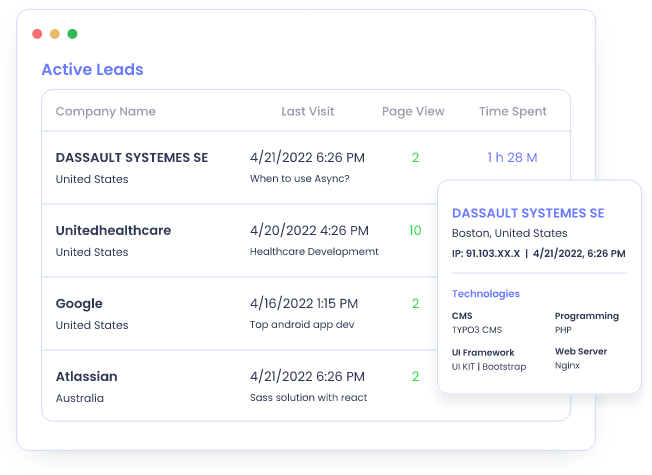Screen dimensions: 652x475
Task: Click the UI Framework label
Action: [483, 353]
